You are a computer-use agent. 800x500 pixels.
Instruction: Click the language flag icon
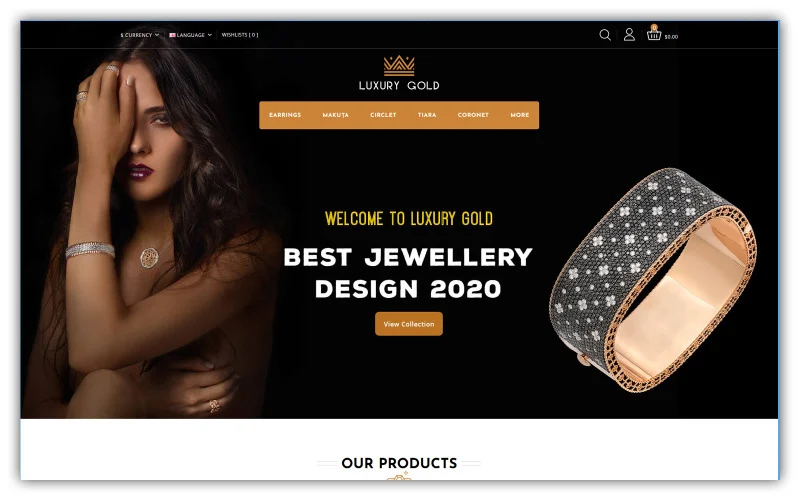[172, 35]
